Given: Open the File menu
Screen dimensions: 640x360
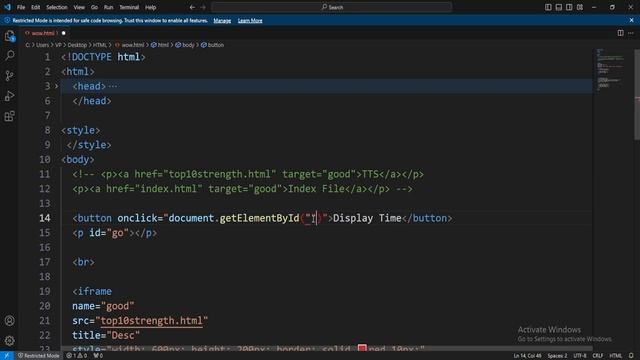Looking at the screenshot, I should (x=21, y=7).
